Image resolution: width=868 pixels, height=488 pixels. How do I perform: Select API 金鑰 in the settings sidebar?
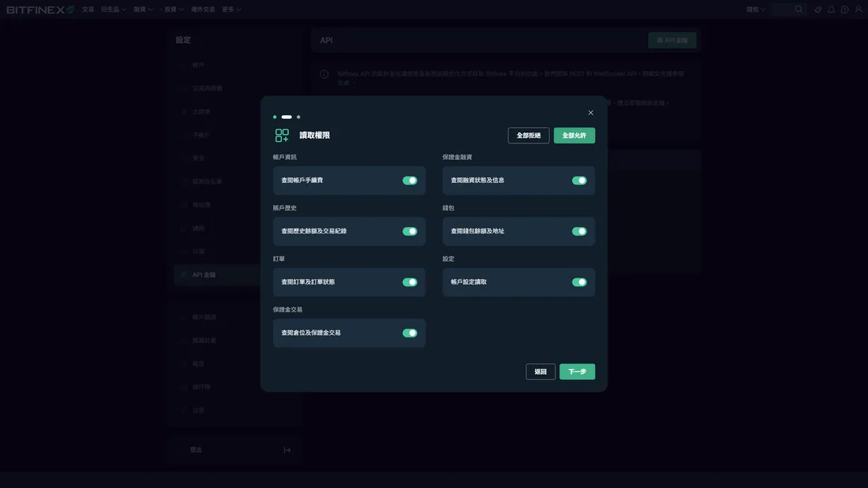pos(217,274)
